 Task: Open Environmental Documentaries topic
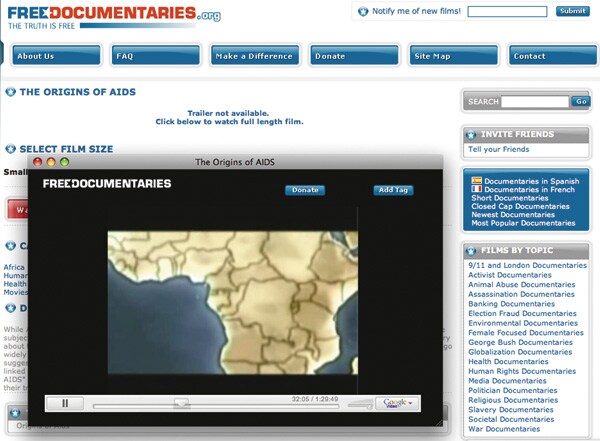pyautogui.click(x=523, y=323)
